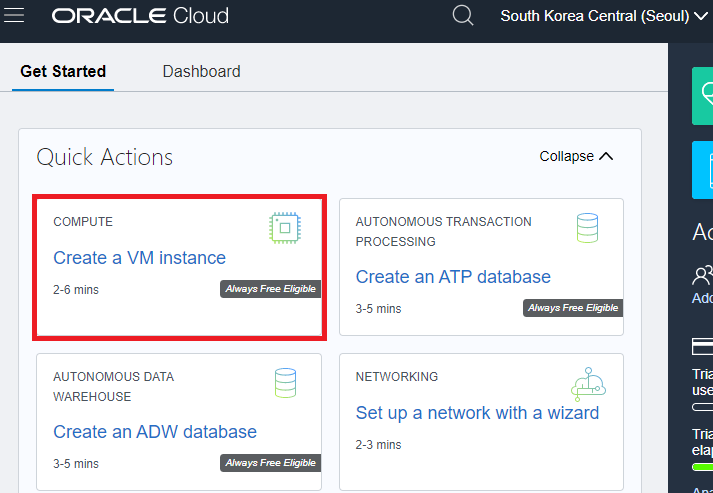Click the 3-5 mins text on ATP card
The height and width of the screenshot is (493, 713).
pyautogui.click(x=378, y=309)
